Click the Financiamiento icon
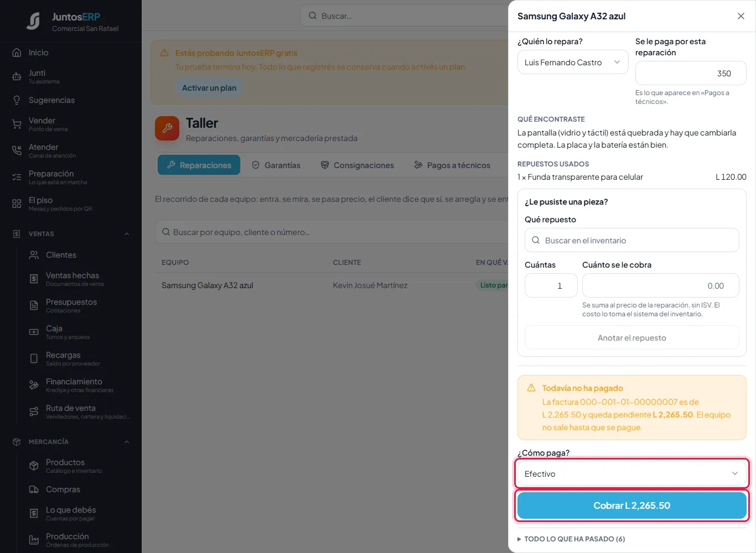 (x=34, y=385)
